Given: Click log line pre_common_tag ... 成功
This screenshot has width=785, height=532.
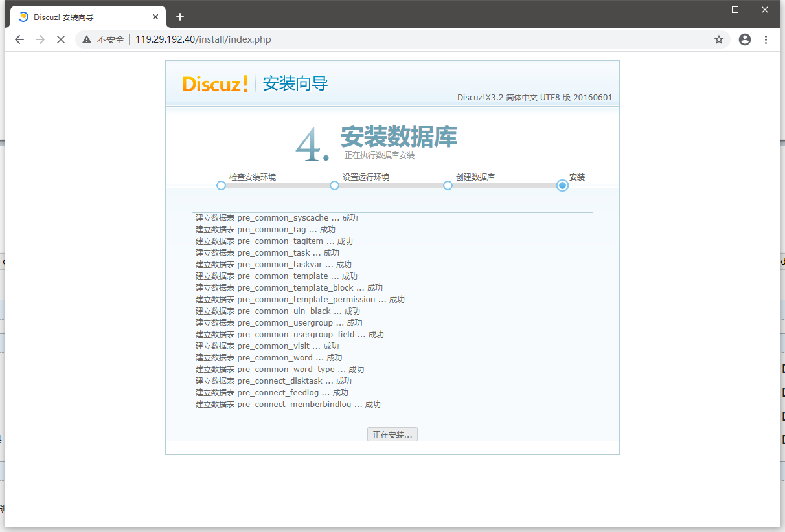Looking at the screenshot, I should (x=266, y=230).
